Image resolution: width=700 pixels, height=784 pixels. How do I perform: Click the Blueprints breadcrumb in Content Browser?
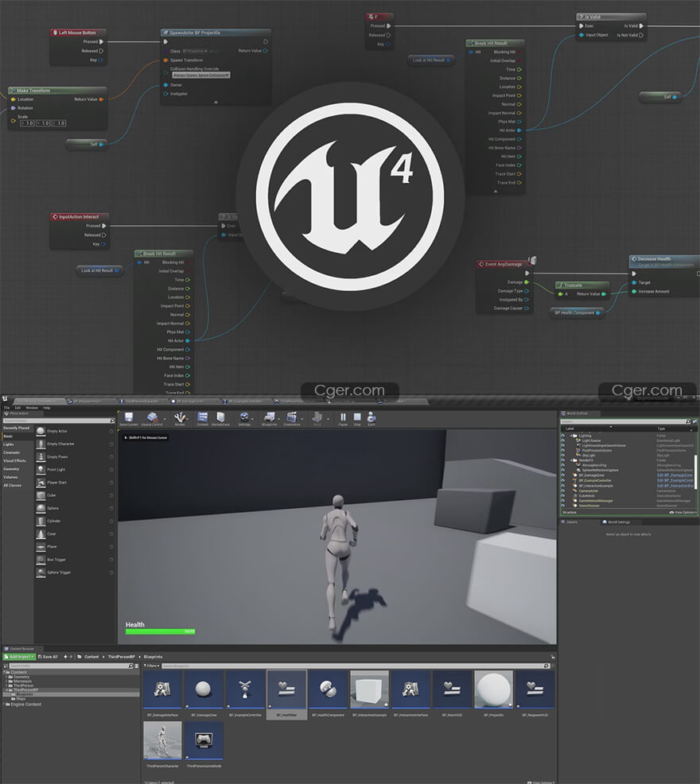(153, 657)
